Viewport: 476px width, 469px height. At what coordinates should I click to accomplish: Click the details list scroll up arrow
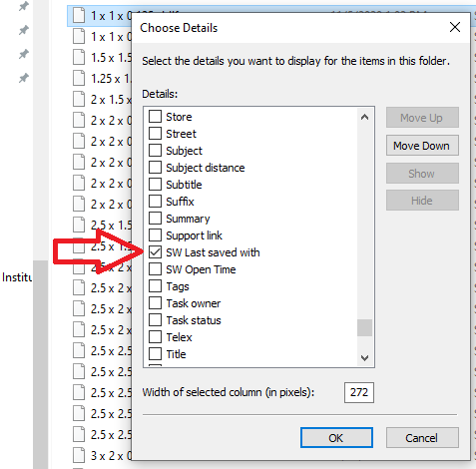[x=364, y=117]
